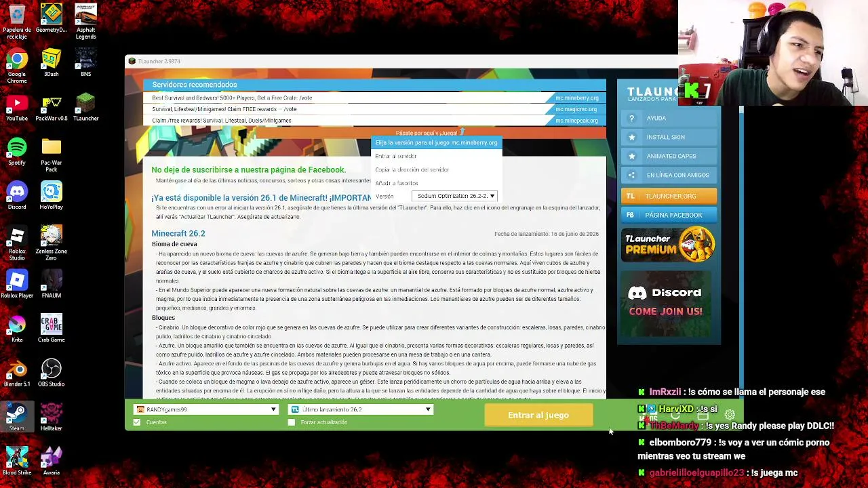The image size is (868, 488).
Task: Click the Minecraft 26.2 news heading
Action: click(x=178, y=233)
